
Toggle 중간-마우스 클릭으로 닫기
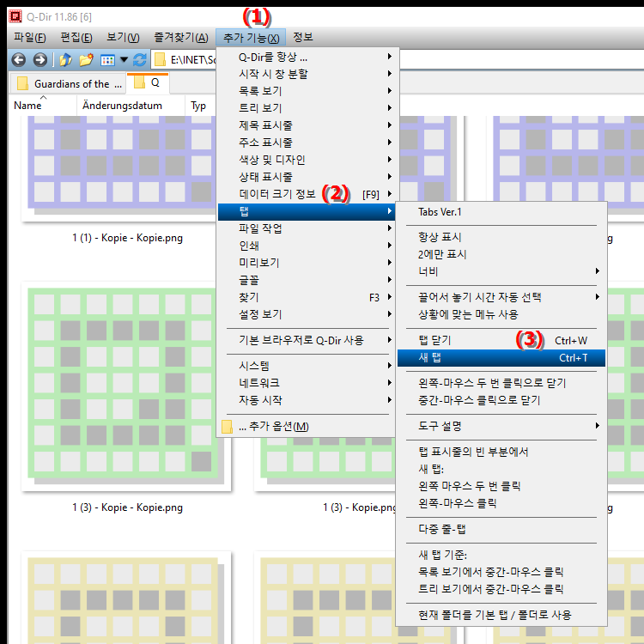coord(501,400)
